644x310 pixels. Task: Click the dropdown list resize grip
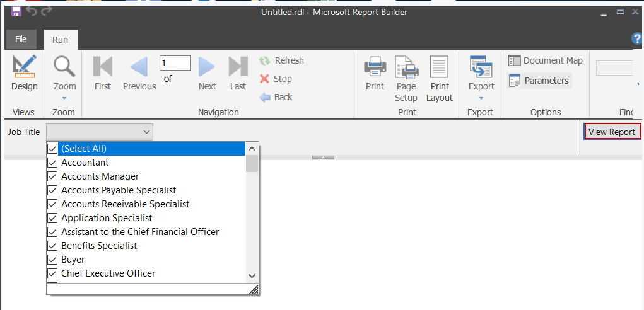(x=254, y=290)
